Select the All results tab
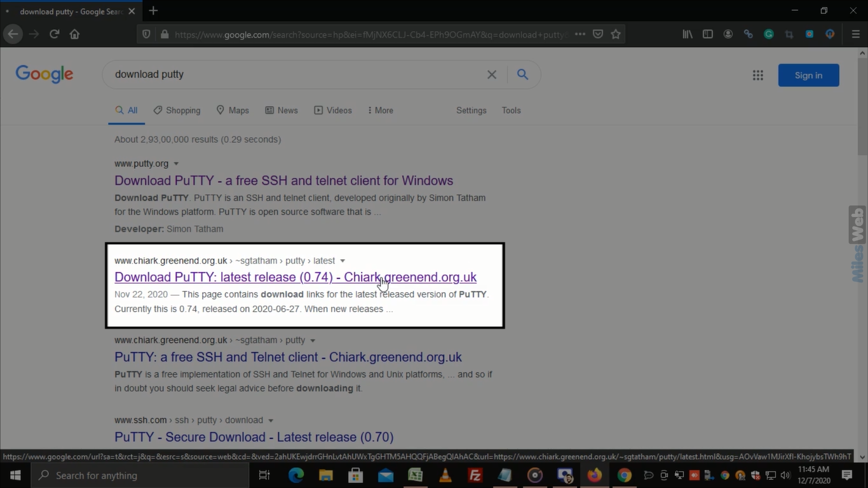Image resolution: width=868 pixels, height=488 pixels. pyautogui.click(x=126, y=110)
